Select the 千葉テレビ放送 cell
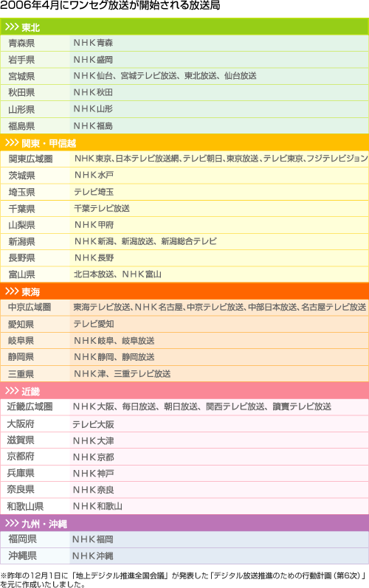This screenshot has width=369, height=588. click(219, 209)
